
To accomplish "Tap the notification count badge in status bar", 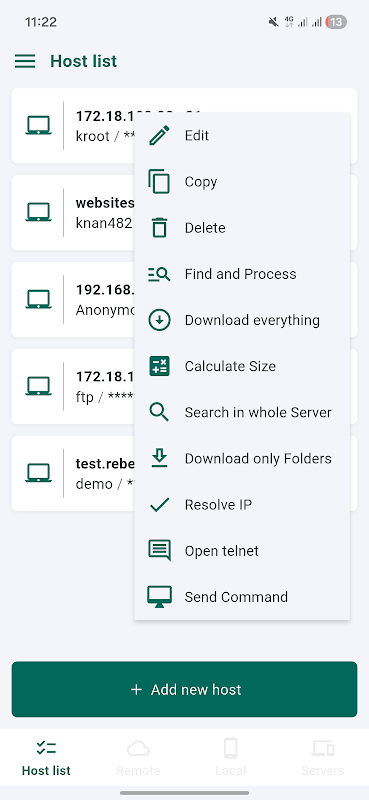I will click(x=336, y=22).
